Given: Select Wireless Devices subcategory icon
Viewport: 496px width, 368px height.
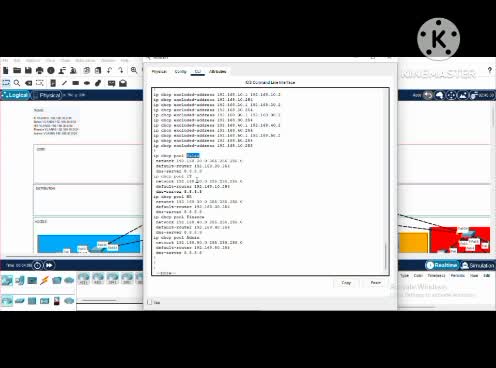Looking at the screenshot, I should tap(44, 301).
